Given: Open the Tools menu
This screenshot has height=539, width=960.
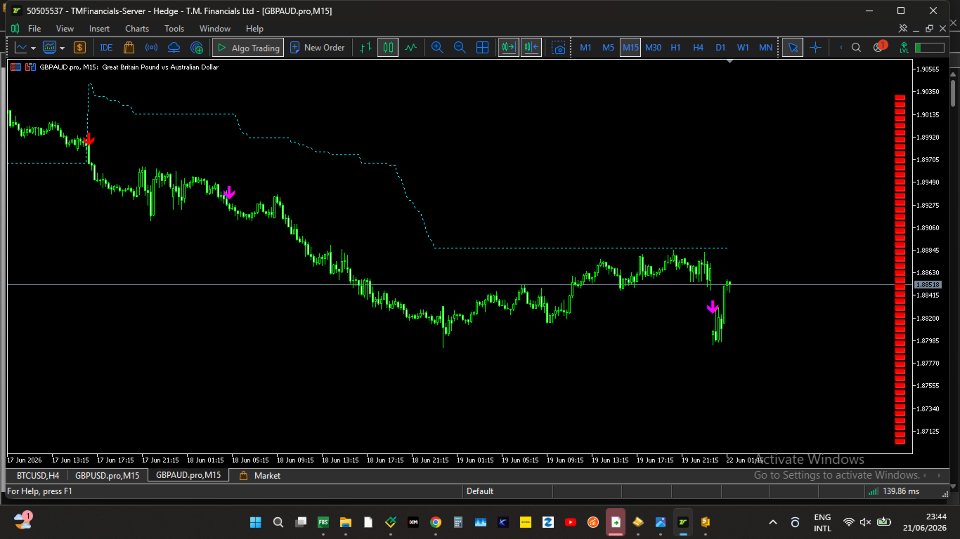Looking at the screenshot, I should point(174,28).
